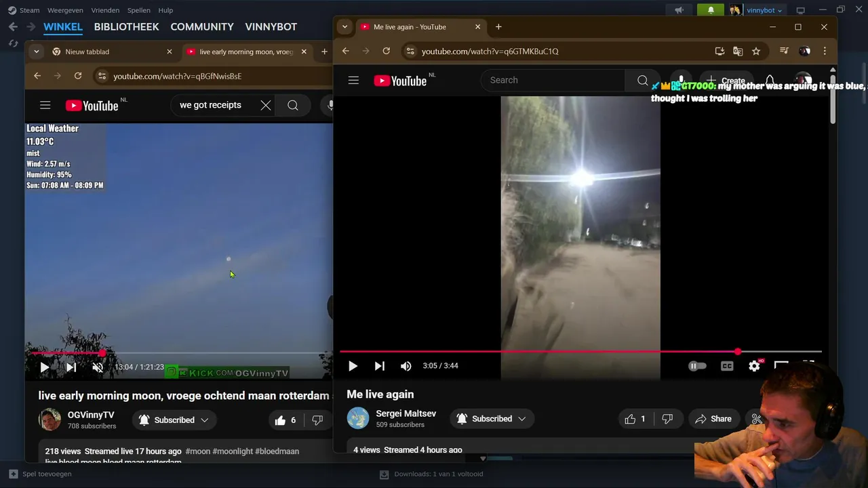Click left browser URL qBGfNwisBsE address bar
Screen dimensions: 868x488
pyautogui.click(x=178, y=76)
